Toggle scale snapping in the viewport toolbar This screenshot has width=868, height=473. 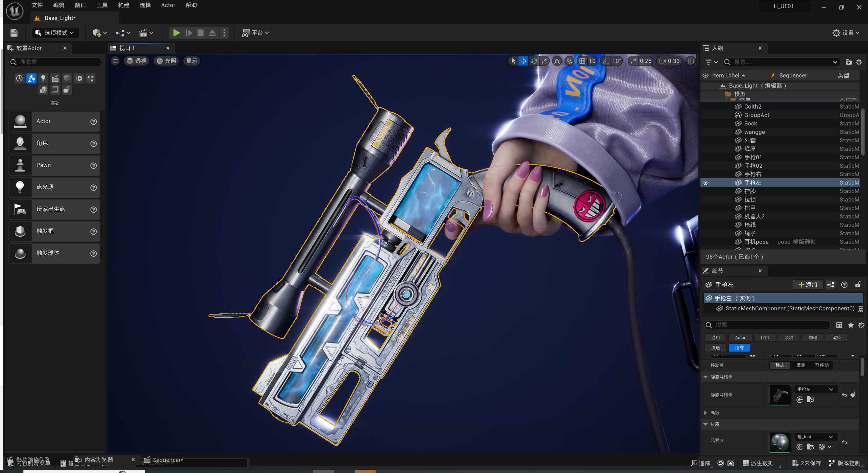pyautogui.click(x=633, y=61)
